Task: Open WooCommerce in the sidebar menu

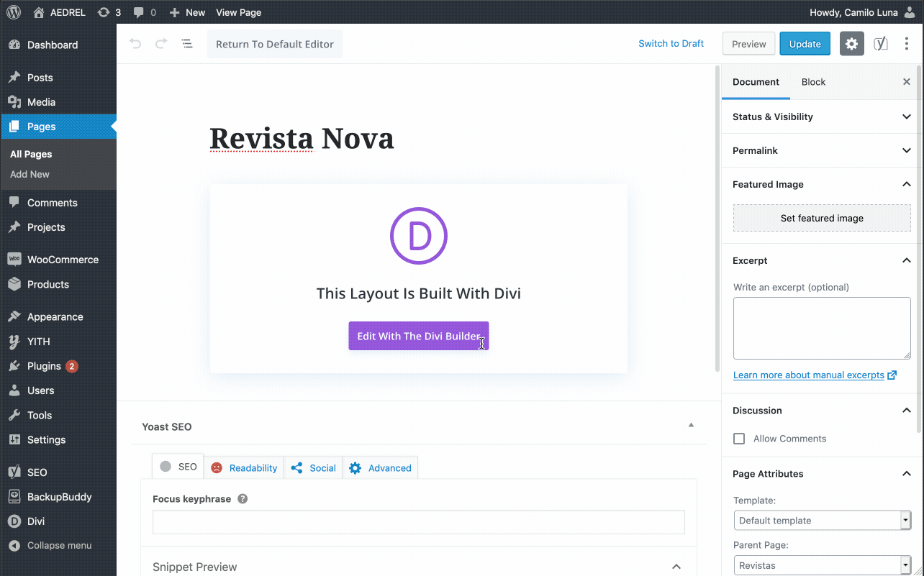Action: pos(63,260)
